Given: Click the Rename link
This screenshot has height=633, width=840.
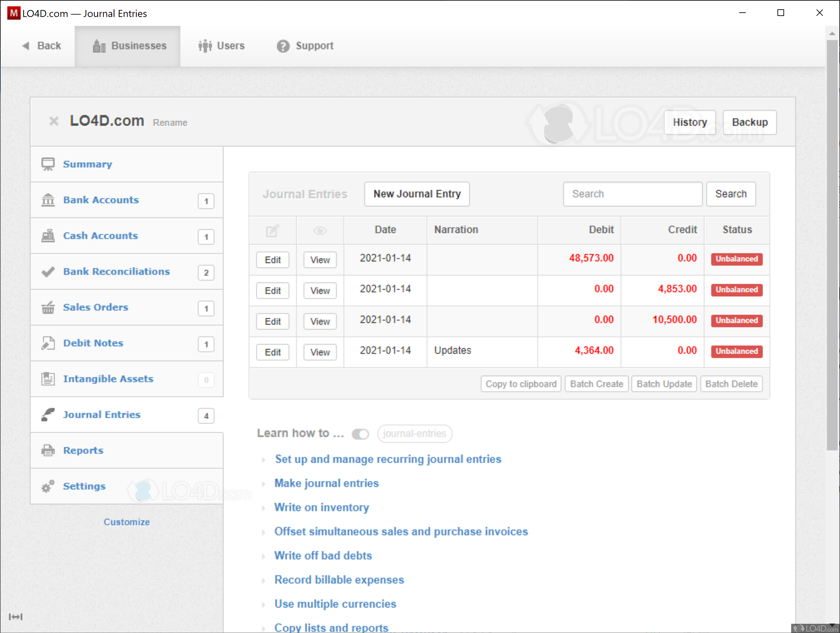Looking at the screenshot, I should coord(170,123).
